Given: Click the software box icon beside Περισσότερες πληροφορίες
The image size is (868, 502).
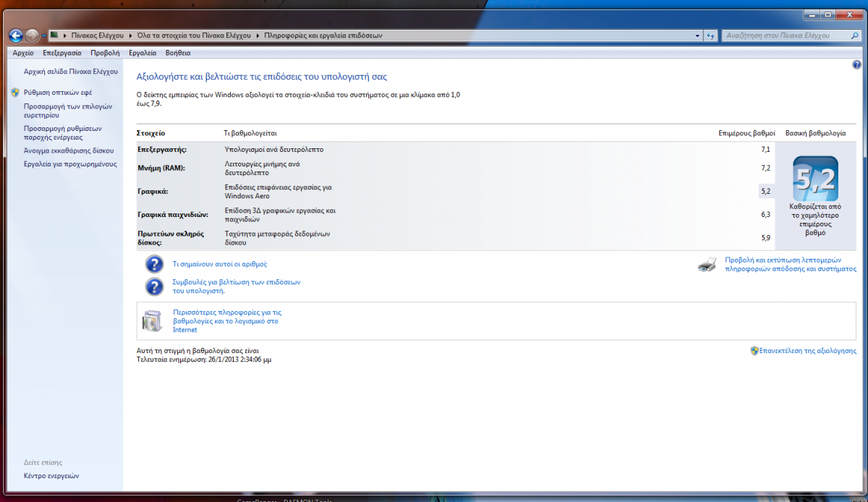Looking at the screenshot, I should click(x=153, y=320).
